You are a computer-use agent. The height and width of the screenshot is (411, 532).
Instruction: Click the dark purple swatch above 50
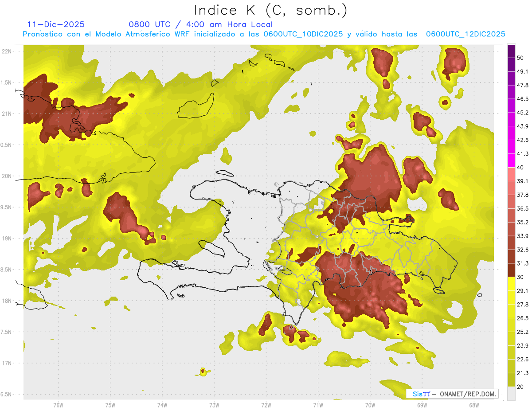(511, 51)
